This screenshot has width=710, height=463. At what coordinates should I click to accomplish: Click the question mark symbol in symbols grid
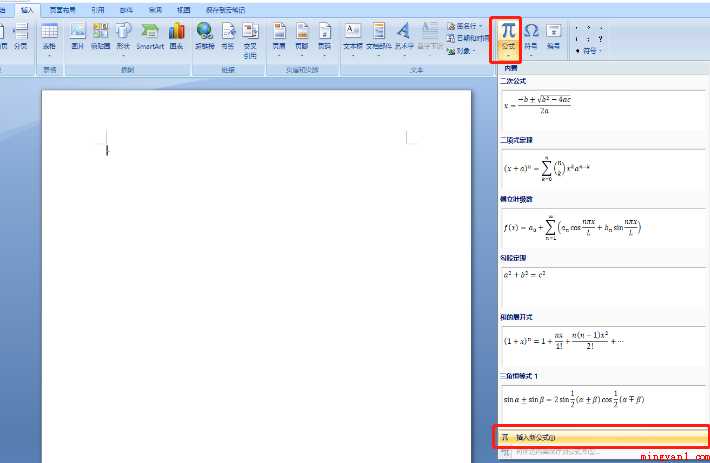point(600,39)
